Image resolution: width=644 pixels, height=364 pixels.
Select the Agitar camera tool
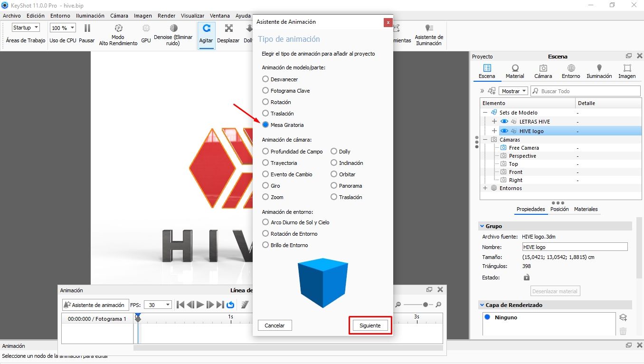(206, 35)
